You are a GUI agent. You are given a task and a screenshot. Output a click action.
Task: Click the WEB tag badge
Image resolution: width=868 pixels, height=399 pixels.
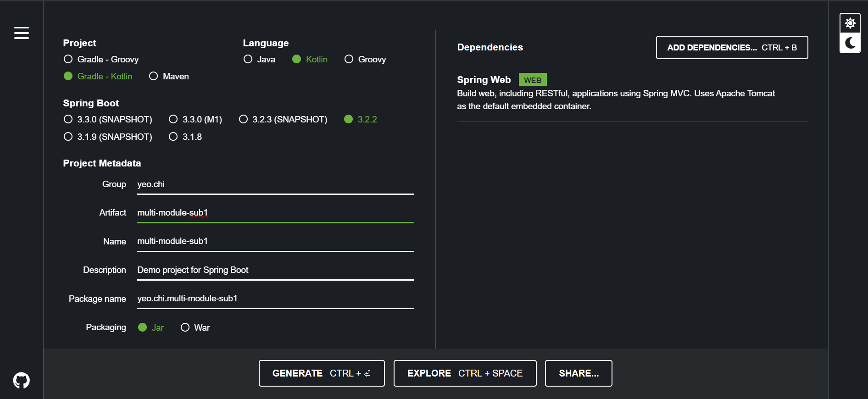pyautogui.click(x=533, y=80)
